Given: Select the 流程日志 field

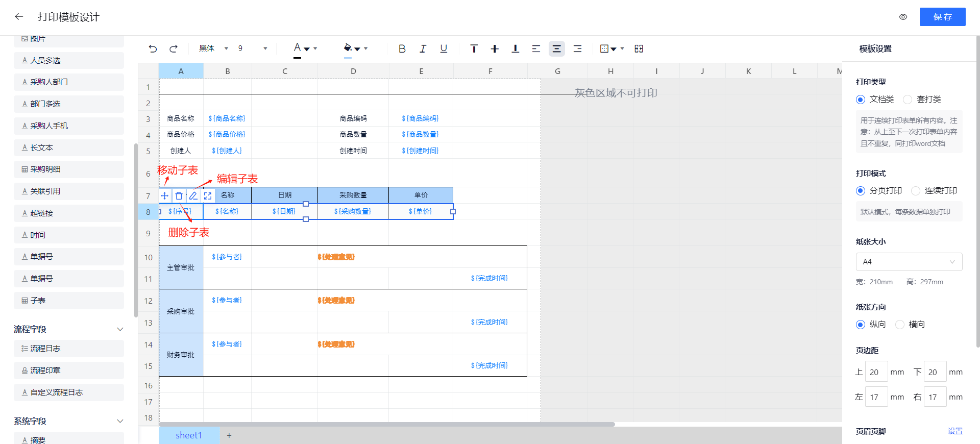Looking at the screenshot, I should pos(69,349).
